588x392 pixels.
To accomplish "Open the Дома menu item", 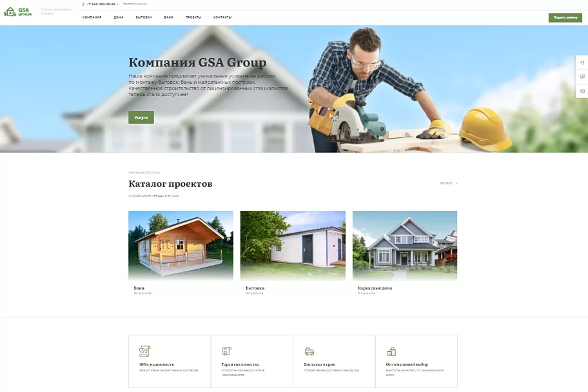I will (x=119, y=17).
